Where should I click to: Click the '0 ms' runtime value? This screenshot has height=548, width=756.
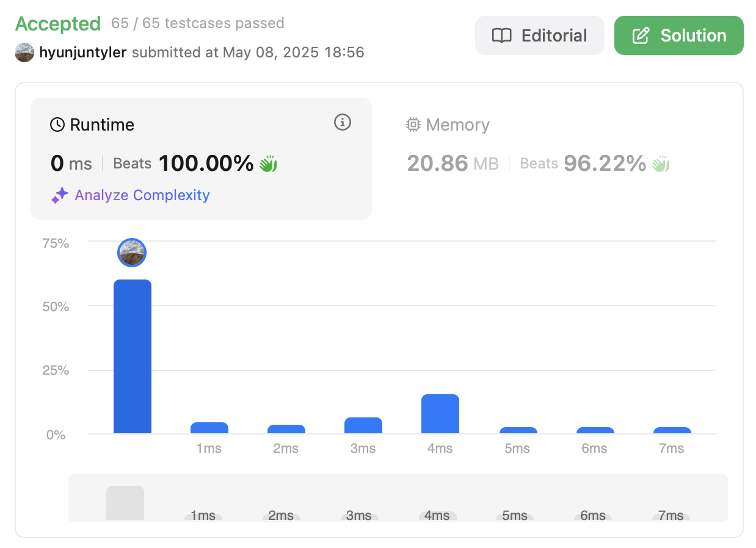click(71, 163)
